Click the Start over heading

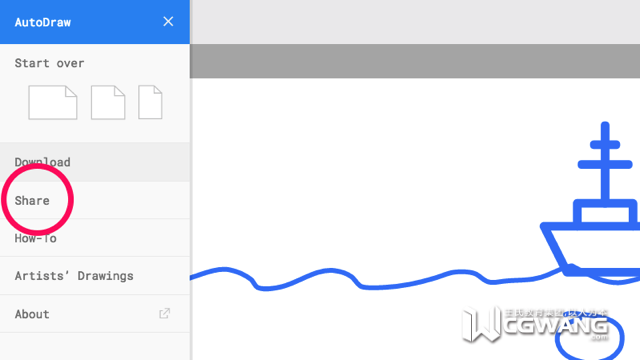49,63
